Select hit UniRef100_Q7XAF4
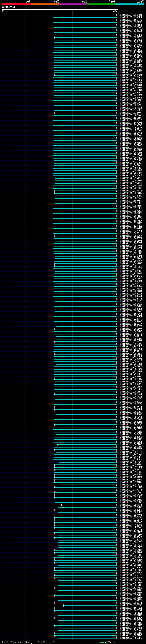146x644 pixels. coord(131,17)
